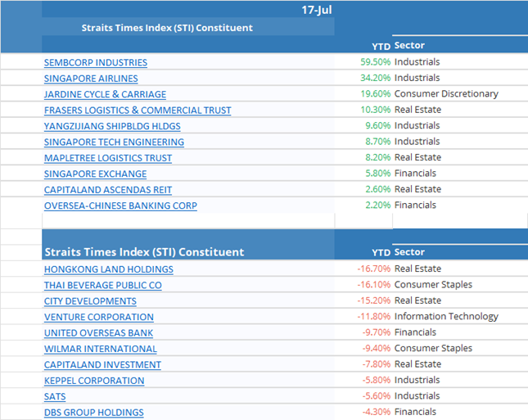Select the top table's YTD column header

[381, 46]
